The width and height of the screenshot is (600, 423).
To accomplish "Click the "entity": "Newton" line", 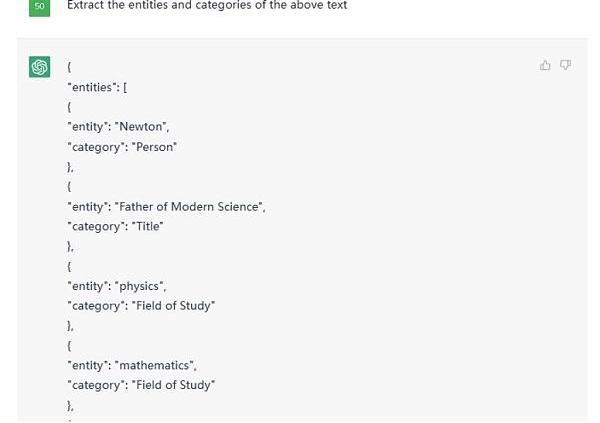I will point(118,127).
